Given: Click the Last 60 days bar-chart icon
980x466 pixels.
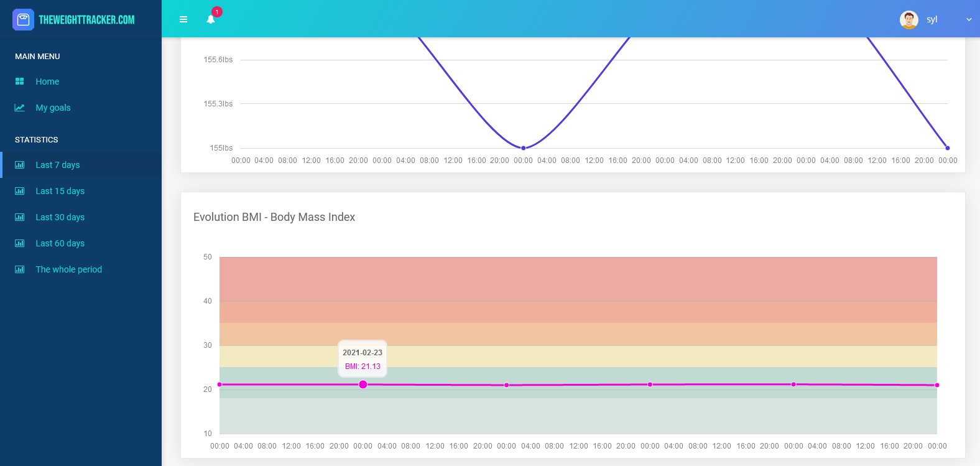Looking at the screenshot, I should coord(20,243).
